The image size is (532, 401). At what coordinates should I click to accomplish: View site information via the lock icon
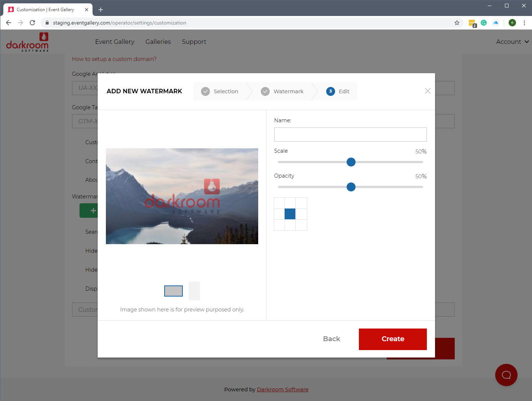tap(47, 23)
